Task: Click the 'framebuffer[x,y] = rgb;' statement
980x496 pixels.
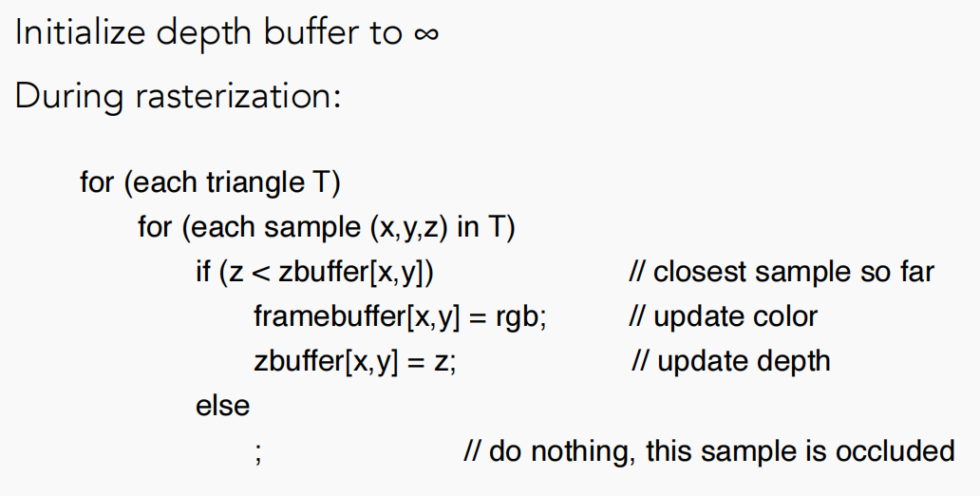Action: pyautogui.click(x=400, y=317)
